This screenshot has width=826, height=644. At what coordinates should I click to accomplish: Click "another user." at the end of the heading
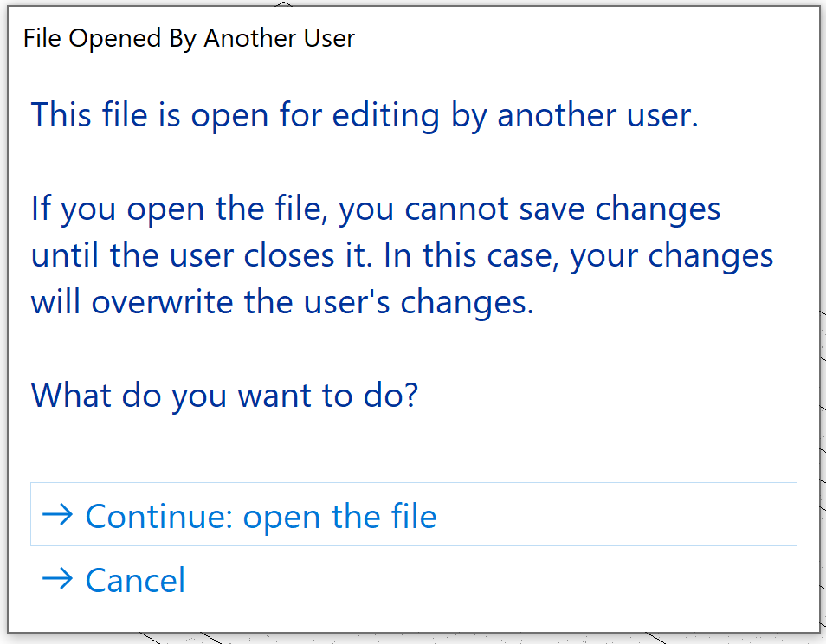tap(597, 115)
